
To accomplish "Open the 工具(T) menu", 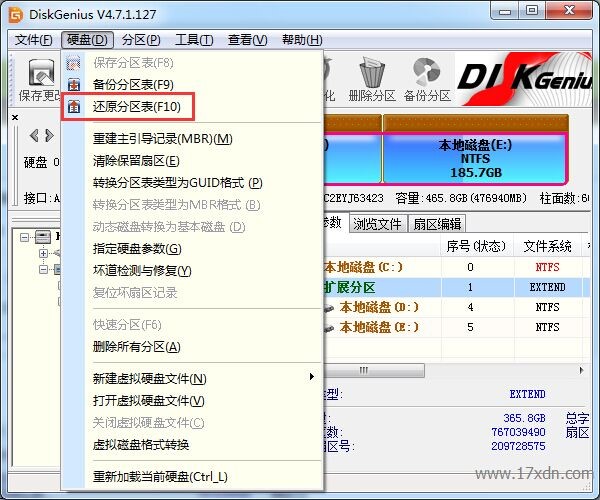I will click(194, 40).
